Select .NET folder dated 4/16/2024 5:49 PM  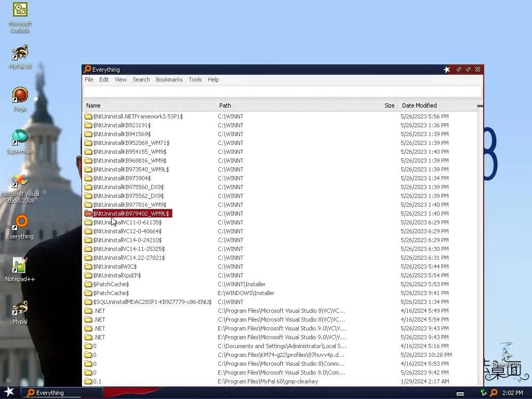[x=280, y=311]
